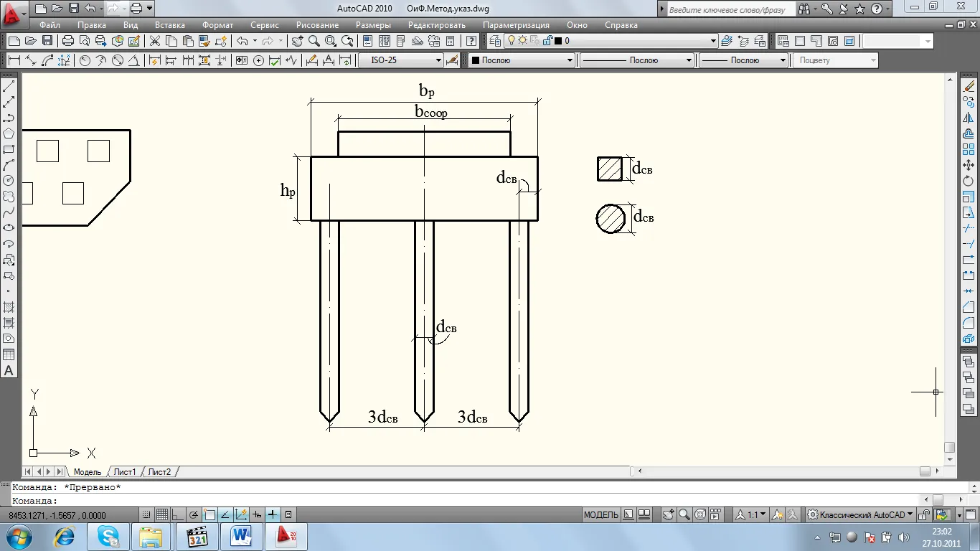Click the Angular dimension tool

tap(134, 60)
